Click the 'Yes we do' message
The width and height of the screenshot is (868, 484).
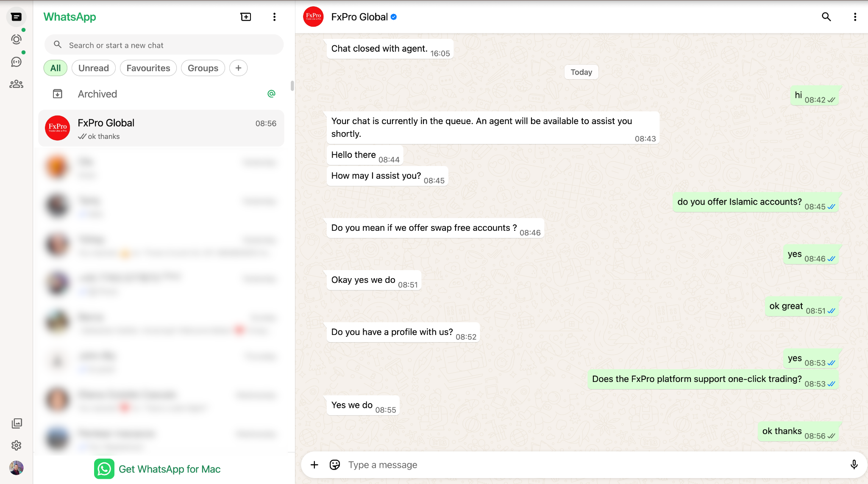(363, 405)
